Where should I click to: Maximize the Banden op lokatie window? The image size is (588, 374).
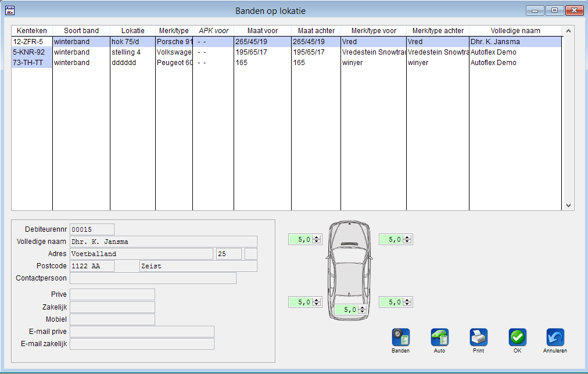(x=554, y=10)
